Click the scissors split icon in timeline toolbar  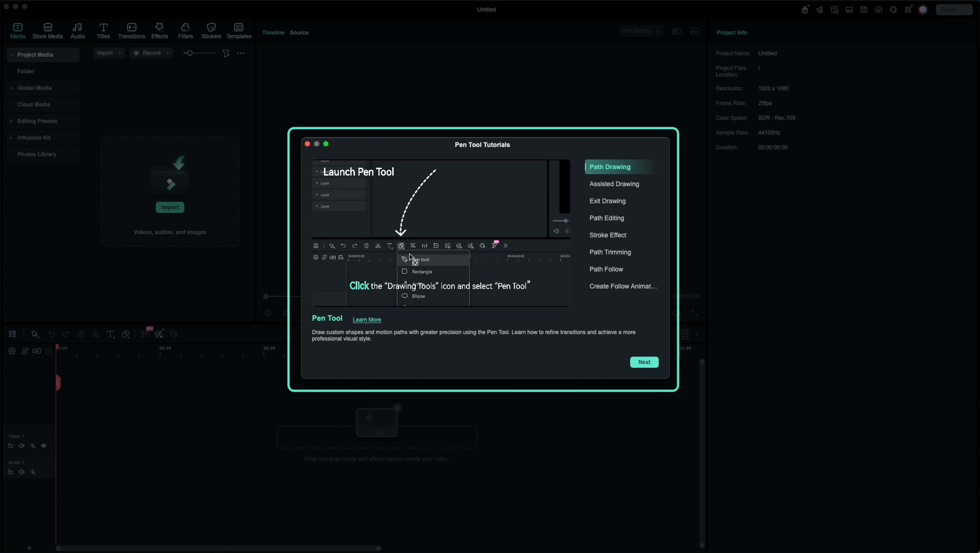[x=95, y=334]
